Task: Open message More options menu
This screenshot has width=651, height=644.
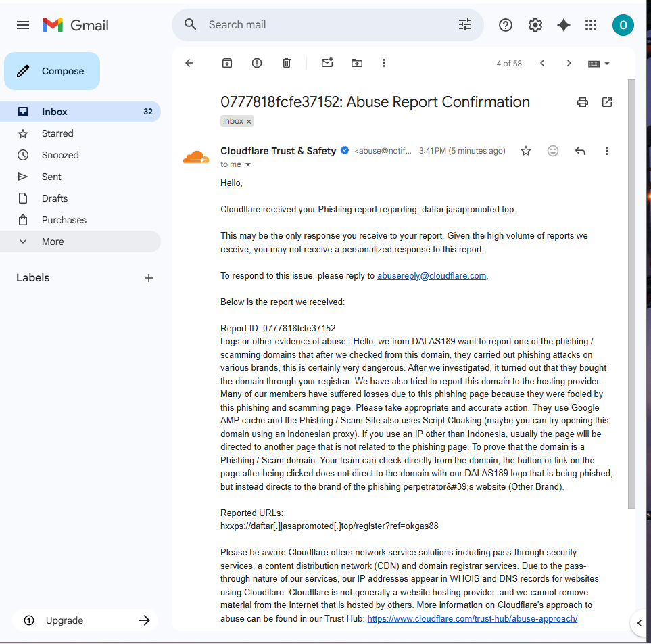Action: pos(606,151)
